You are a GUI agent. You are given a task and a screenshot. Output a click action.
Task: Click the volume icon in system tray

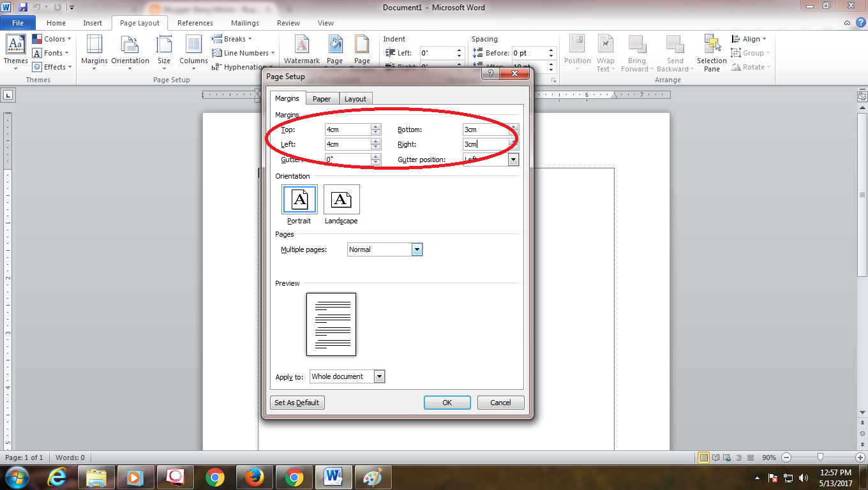[803, 477]
